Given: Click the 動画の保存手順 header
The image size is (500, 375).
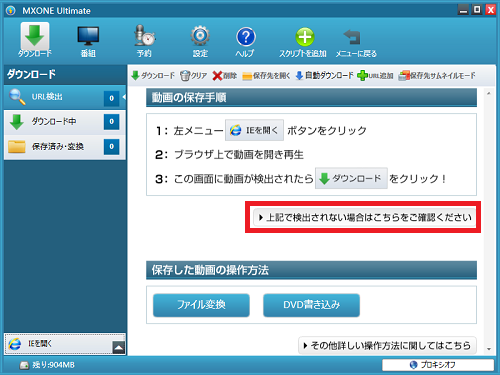Looking at the screenshot, I should pos(311,98).
